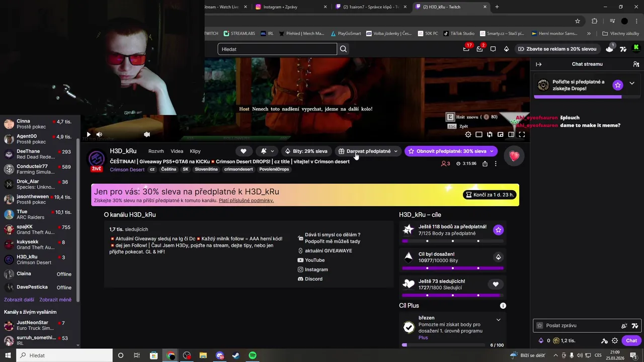Click subscribe star on subscription goal
644x362 pixels.
pos(498,230)
